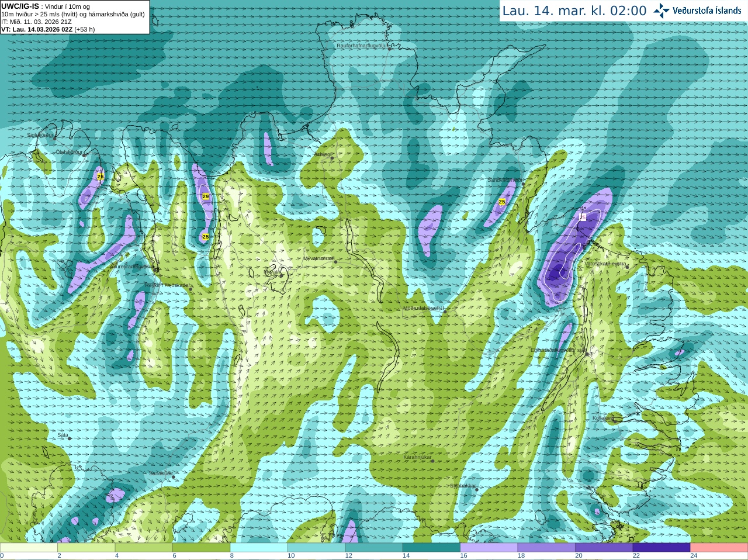
Task: Click the yellow 29 gust marker
Action: coord(206,196)
